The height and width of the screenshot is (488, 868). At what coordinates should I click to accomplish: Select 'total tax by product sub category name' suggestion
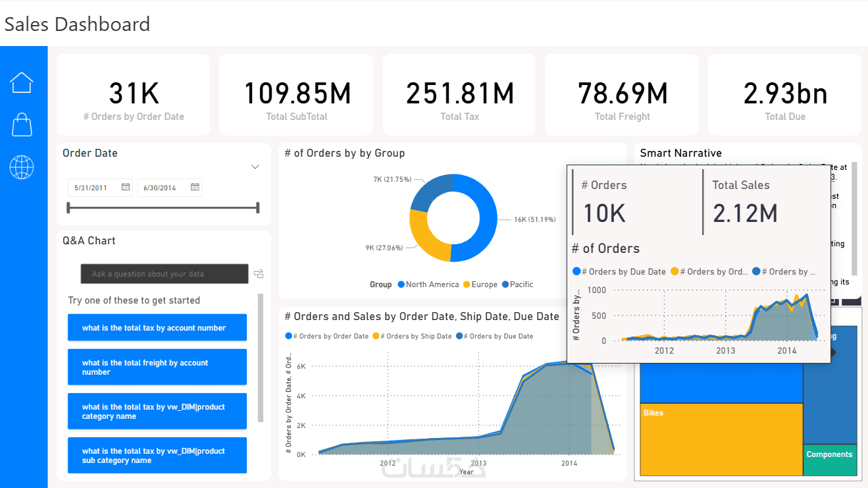157,456
